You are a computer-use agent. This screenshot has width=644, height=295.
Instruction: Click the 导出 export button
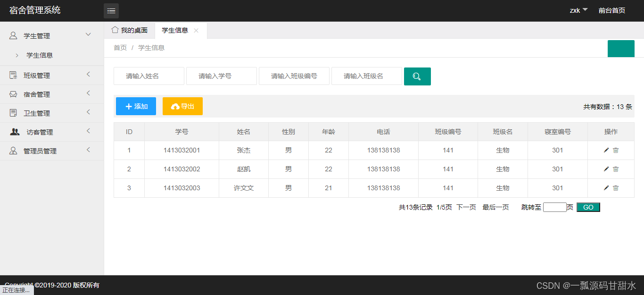[182, 106]
